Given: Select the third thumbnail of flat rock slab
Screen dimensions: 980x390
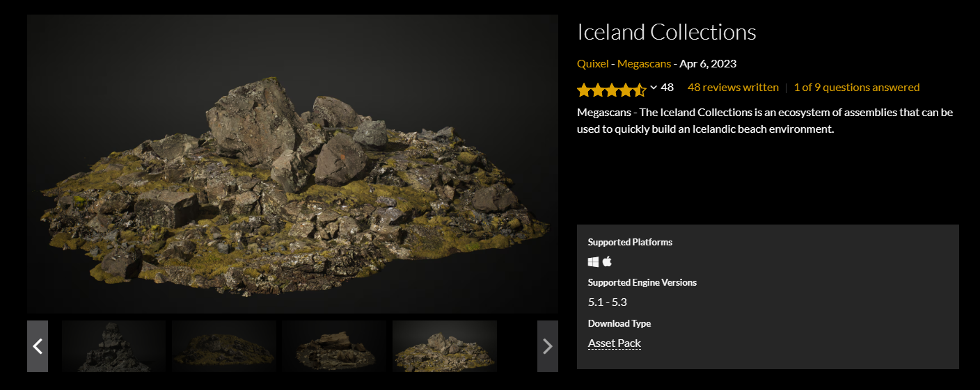Looking at the screenshot, I should tap(334, 346).
